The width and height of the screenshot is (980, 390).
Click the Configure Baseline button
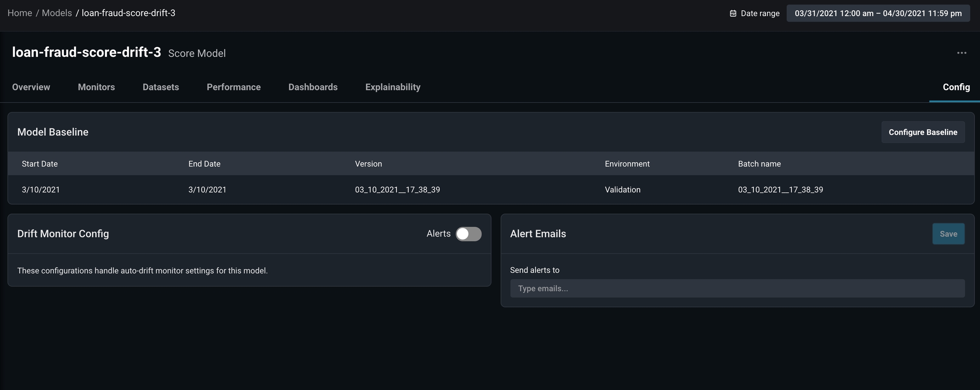tap(923, 132)
